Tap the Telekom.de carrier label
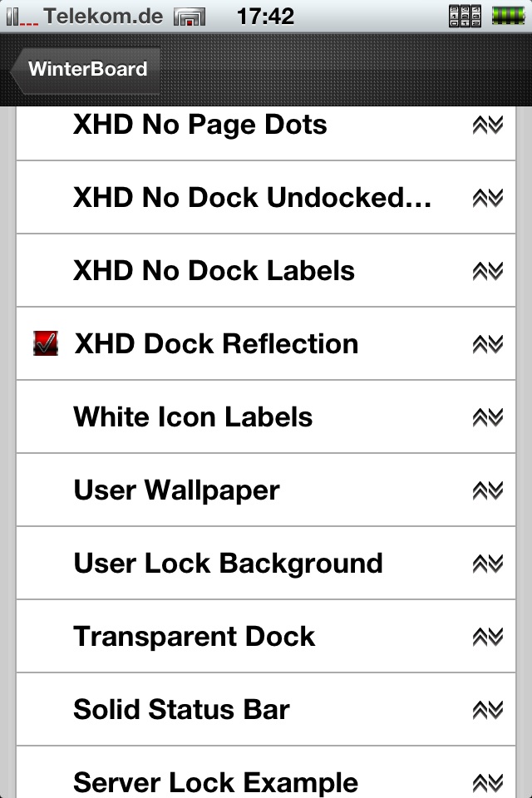The image size is (532, 798). click(103, 16)
